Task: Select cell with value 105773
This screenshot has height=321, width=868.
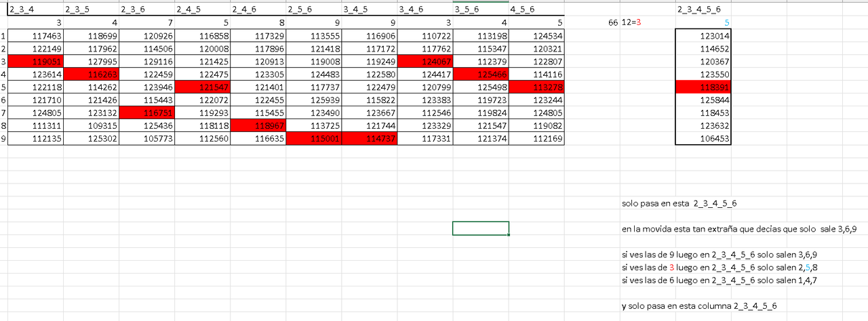Action: click(x=147, y=138)
